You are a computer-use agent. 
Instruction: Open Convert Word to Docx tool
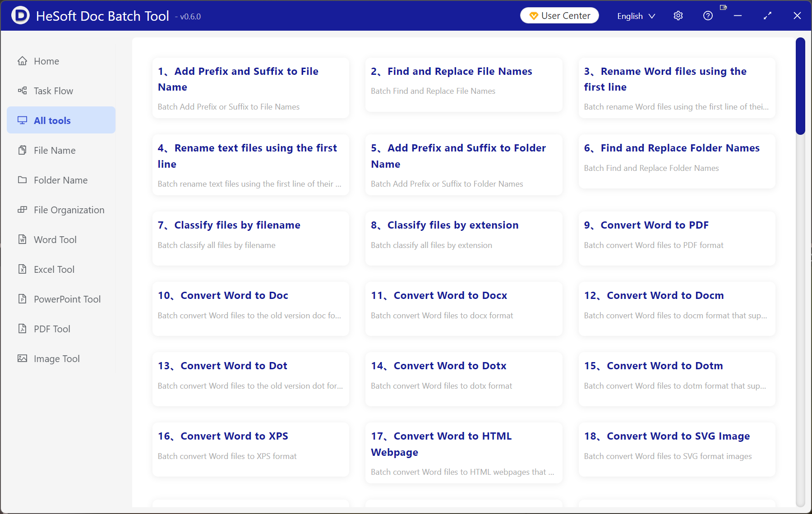(464, 309)
